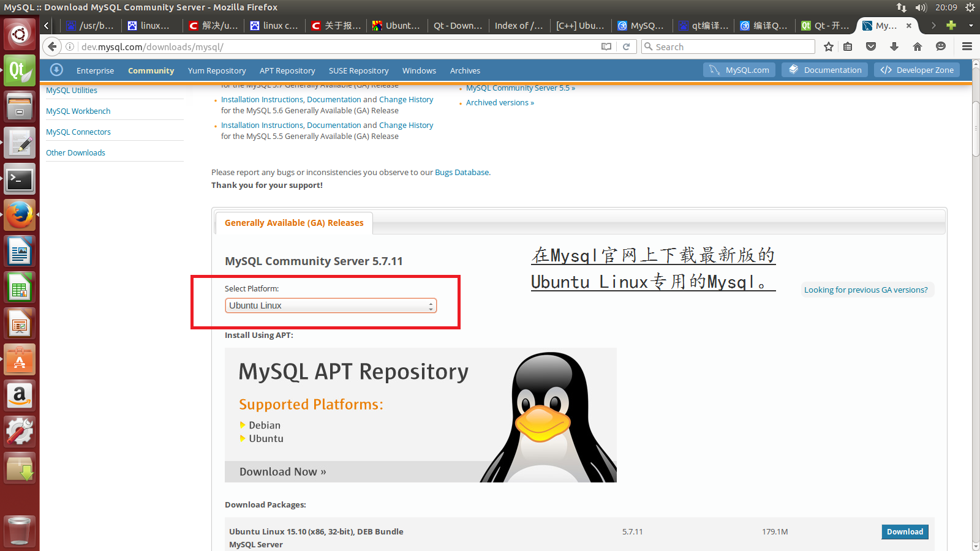Select Generally Available (GA) Releases tab

(294, 223)
